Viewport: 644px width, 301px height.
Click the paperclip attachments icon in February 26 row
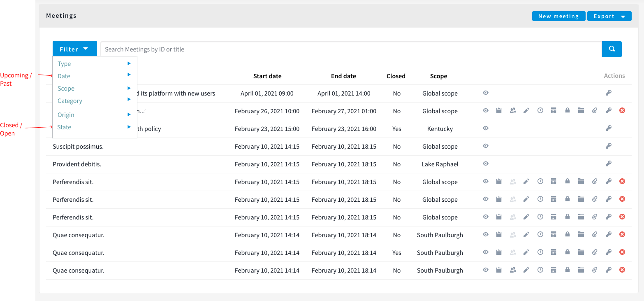coord(595,111)
